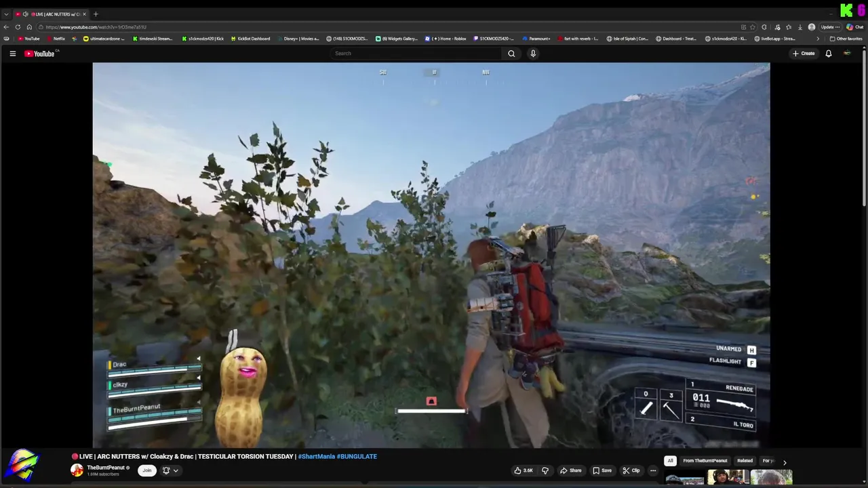868x488 pixels.
Task: Join TheBurntPeanut channel membership
Action: [x=146, y=470]
